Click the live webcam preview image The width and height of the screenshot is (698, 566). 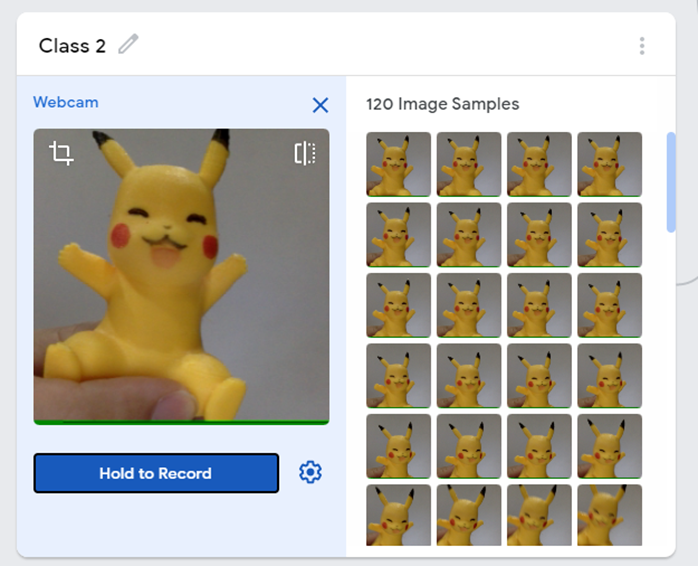click(x=182, y=277)
